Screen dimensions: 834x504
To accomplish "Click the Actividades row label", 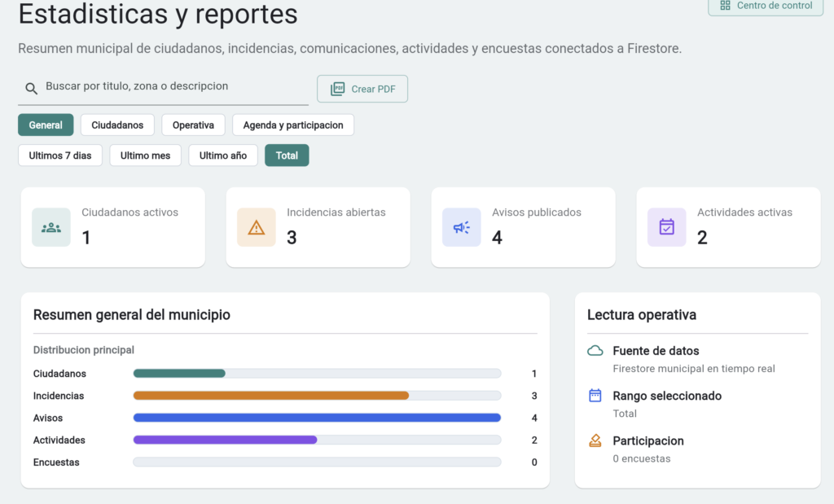I will coord(59,440).
